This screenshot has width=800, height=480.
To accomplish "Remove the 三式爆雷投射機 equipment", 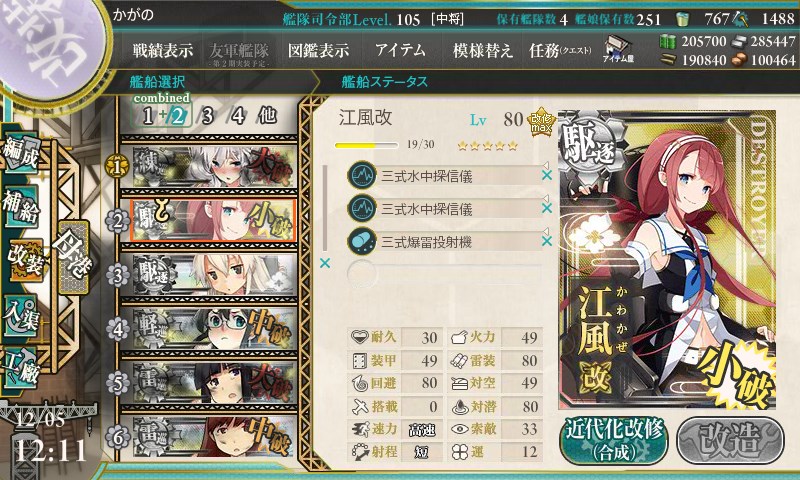I will 546,241.
